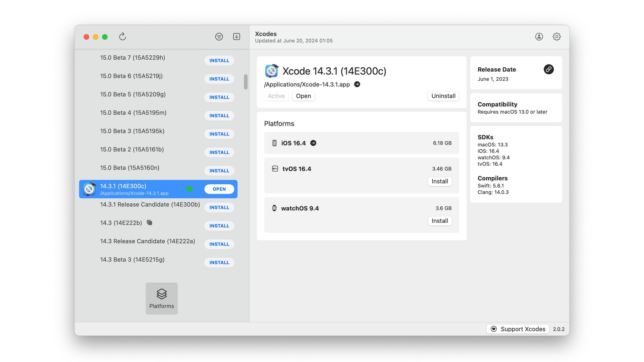Click the install-from-file download icon
This screenshot has height=362, width=644.
click(236, 37)
